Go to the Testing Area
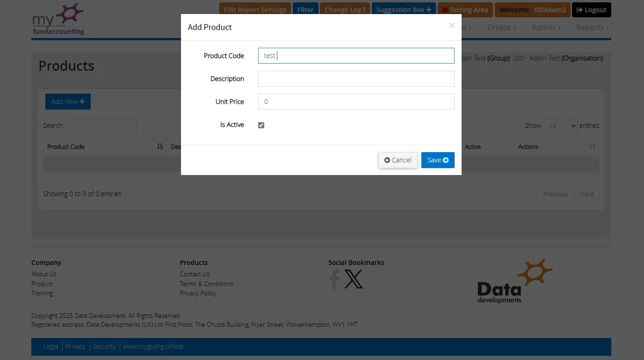 tap(465, 10)
